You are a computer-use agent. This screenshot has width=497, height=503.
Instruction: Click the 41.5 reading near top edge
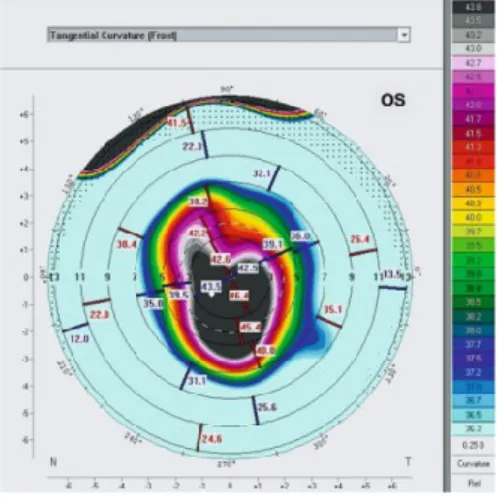pos(177,123)
